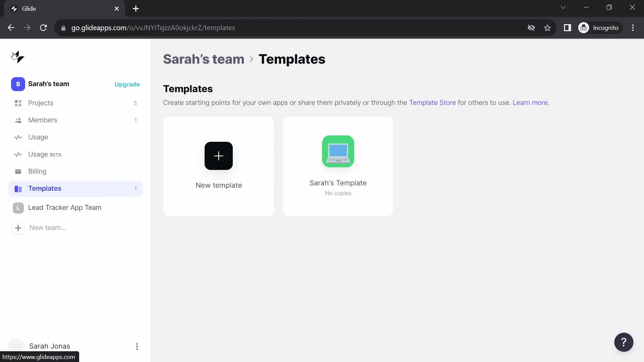Click the New template plus button

218,156
